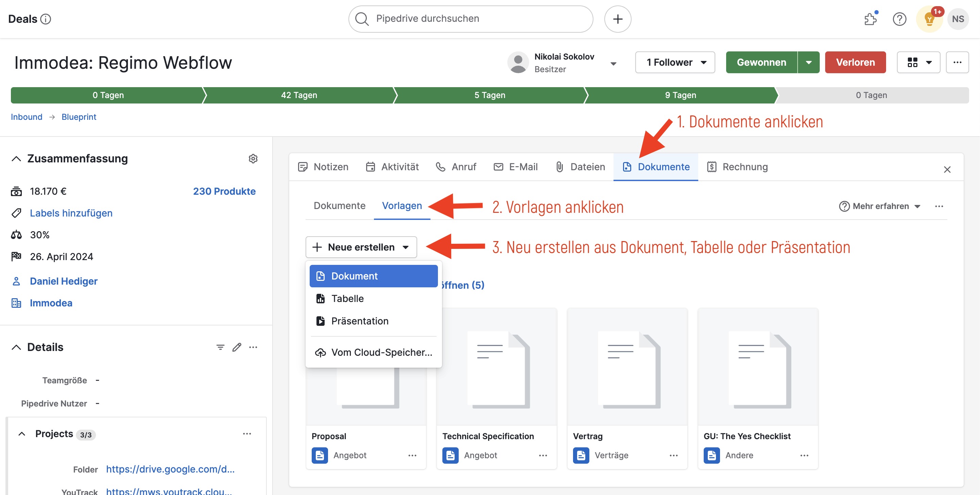Open three-dot menu on Vertrag template

(673, 456)
